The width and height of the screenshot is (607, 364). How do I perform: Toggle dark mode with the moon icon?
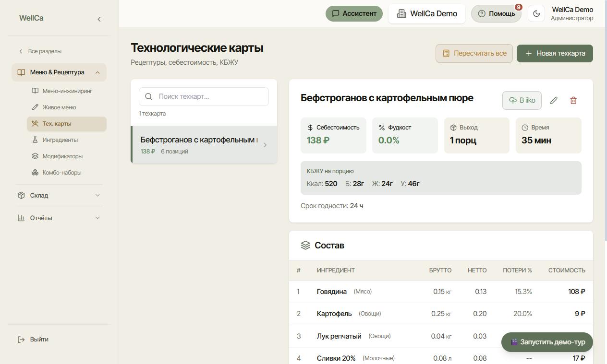coord(536,14)
